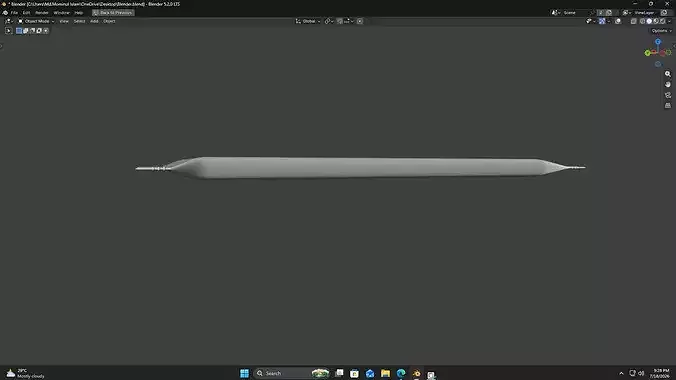Toggle viewport gizmos display
Image resolution: width=676 pixels, height=380 pixels.
(x=602, y=21)
